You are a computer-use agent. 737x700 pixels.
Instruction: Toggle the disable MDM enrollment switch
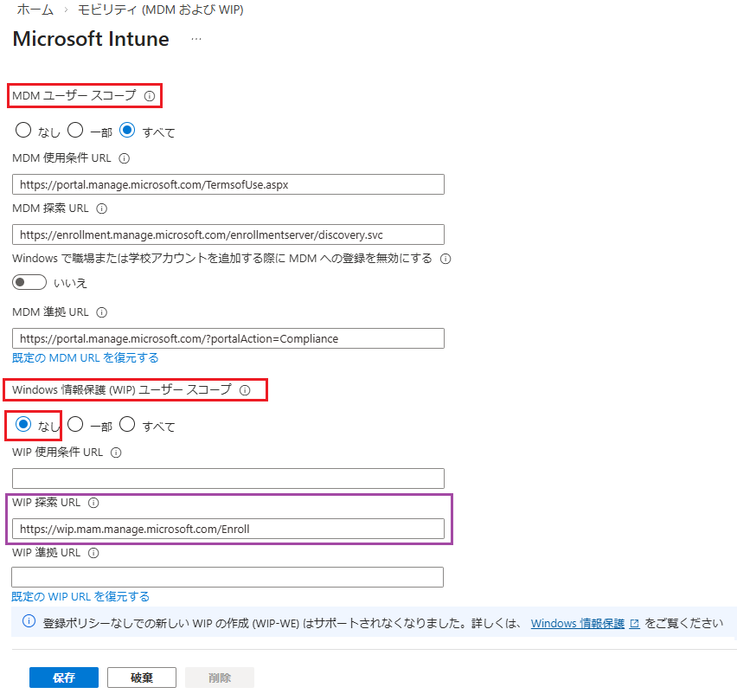(x=29, y=283)
